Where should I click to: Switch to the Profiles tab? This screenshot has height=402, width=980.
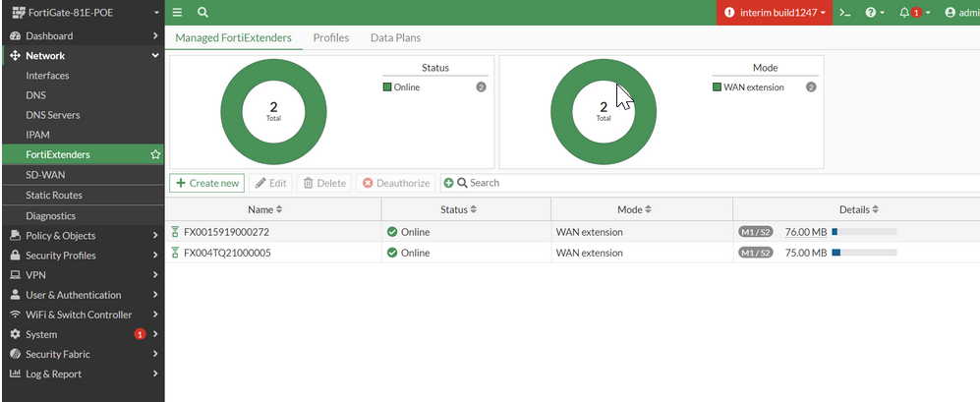coord(331,37)
